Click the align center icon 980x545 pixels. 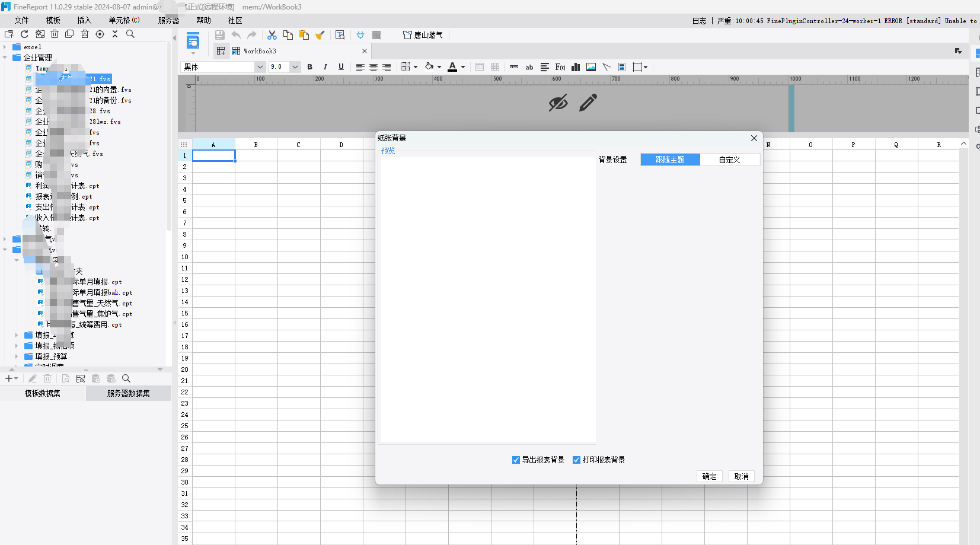tap(374, 67)
